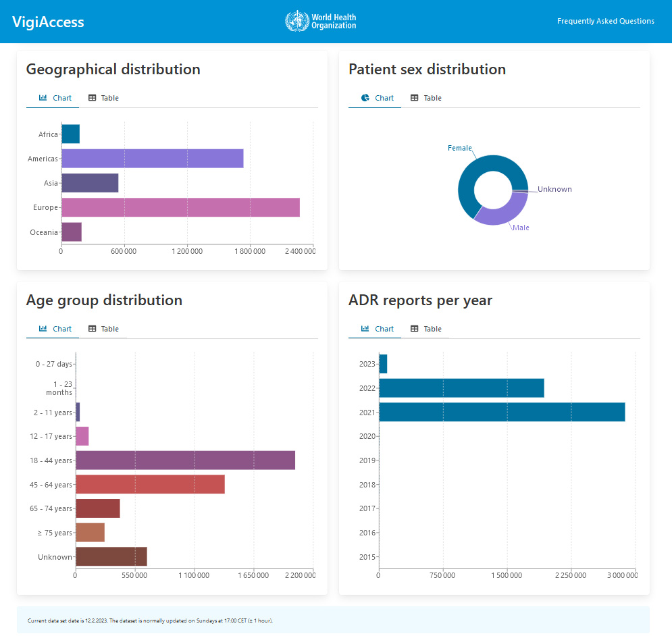Click the 2021 bar in ADR reports chart
Image resolution: width=672 pixels, height=636 pixels.
[502, 413]
